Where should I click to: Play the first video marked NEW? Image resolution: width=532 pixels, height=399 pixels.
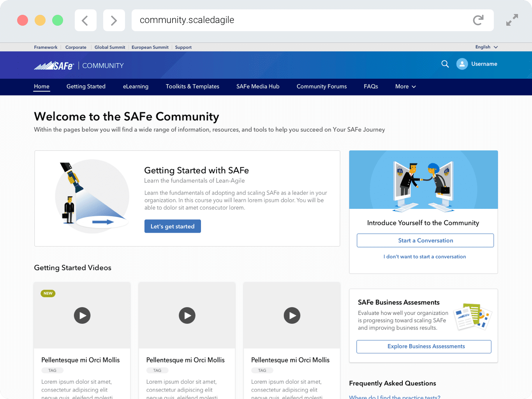[x=82, y=316]
